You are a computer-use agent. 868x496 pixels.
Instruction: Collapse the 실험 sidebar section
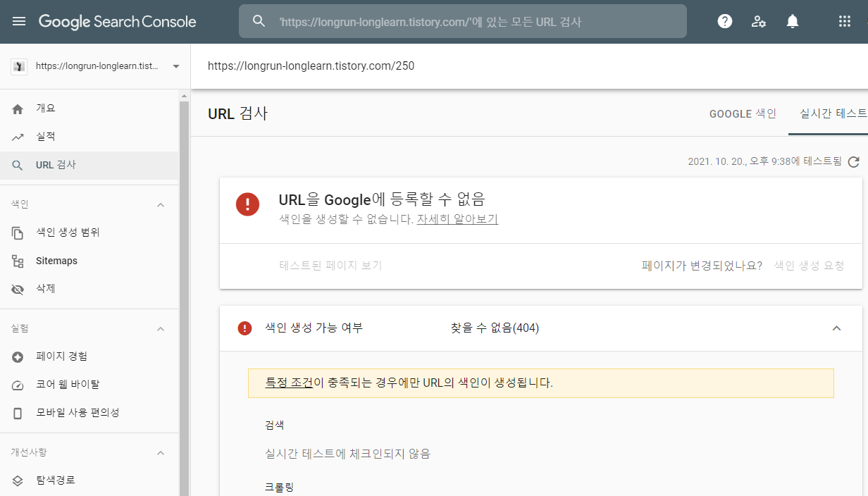tap(160, 328)
